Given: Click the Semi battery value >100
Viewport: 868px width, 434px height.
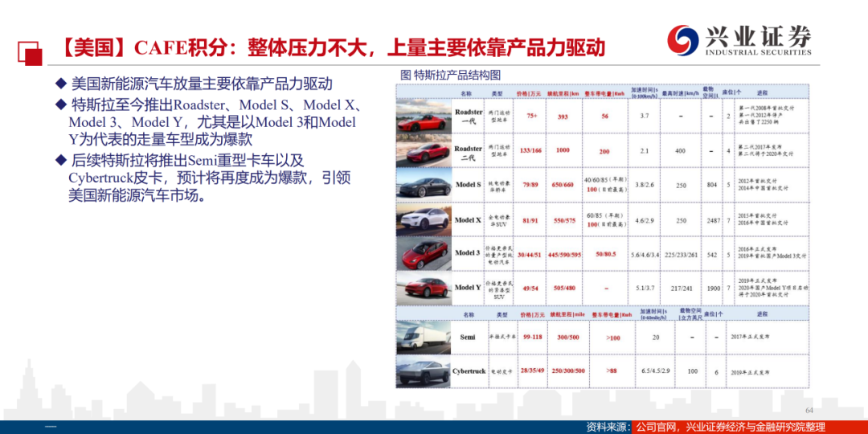Looking at the screenshot, I should pos(612,338).
